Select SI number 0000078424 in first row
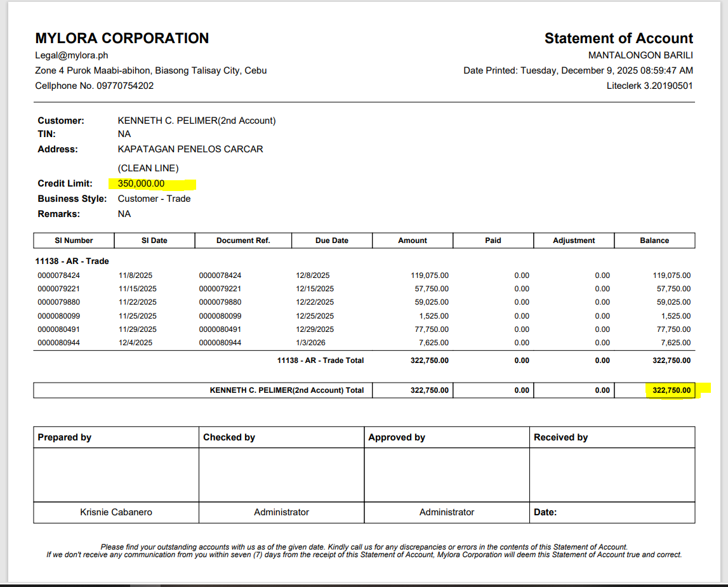 coord(59,275)
